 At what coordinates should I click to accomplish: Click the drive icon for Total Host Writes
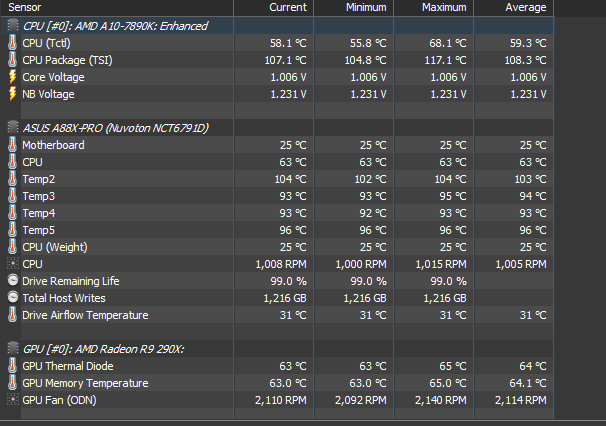pos(13,297)
